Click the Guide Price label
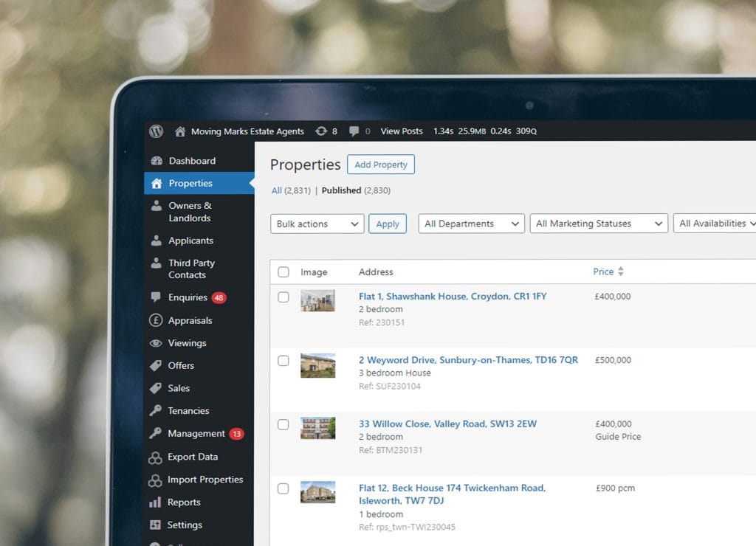Viewport: 756px width, 546px height. pos(618,437)
